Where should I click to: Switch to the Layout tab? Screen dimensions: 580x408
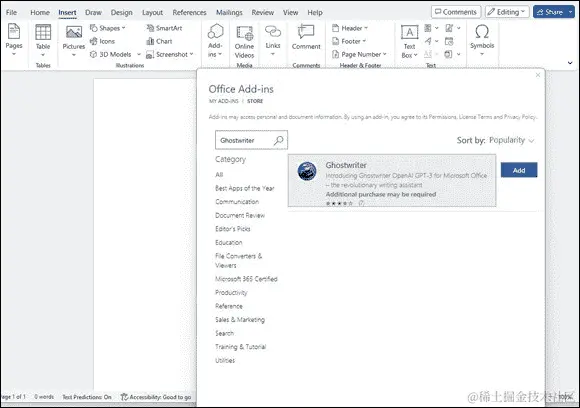click(152, 12)
